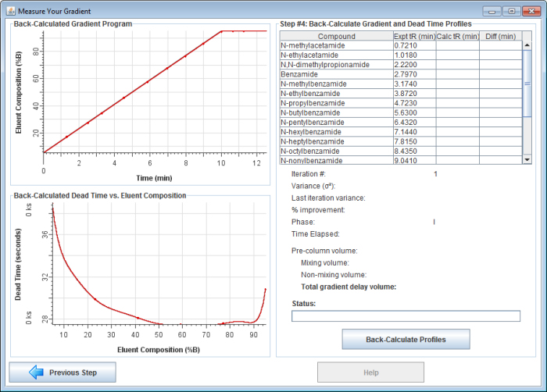Select the N-methylacetamide table row
The height and width of the screenshot is (392, 547).
point(336,46)
